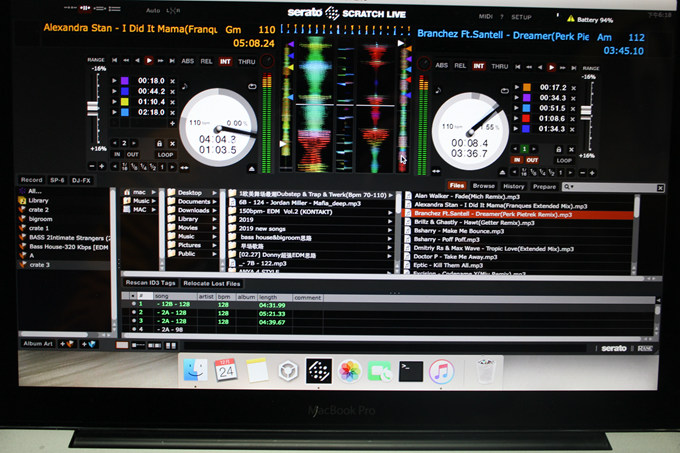Expand the Desktop folder arrow

pyautogui.click(x=214, y=192)
